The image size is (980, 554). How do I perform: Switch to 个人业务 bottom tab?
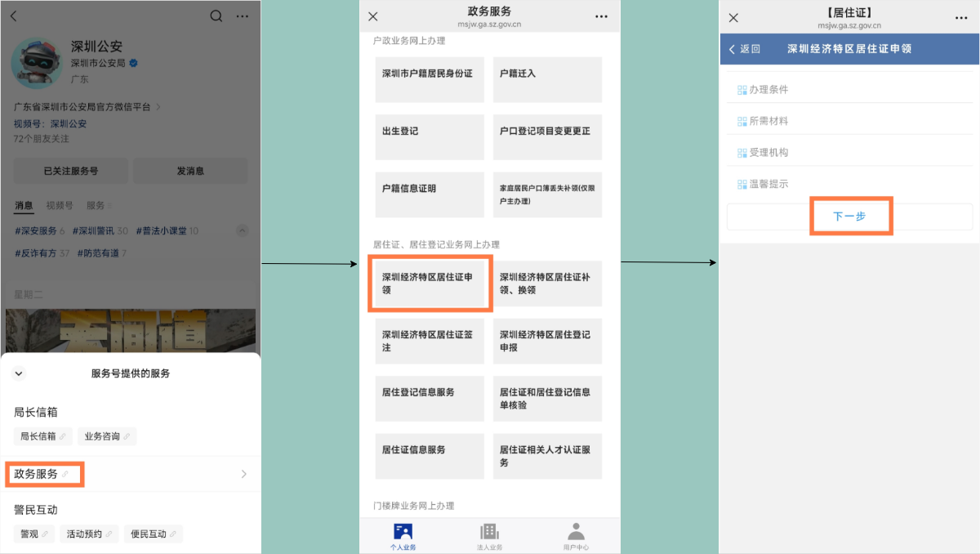point(403,536)
